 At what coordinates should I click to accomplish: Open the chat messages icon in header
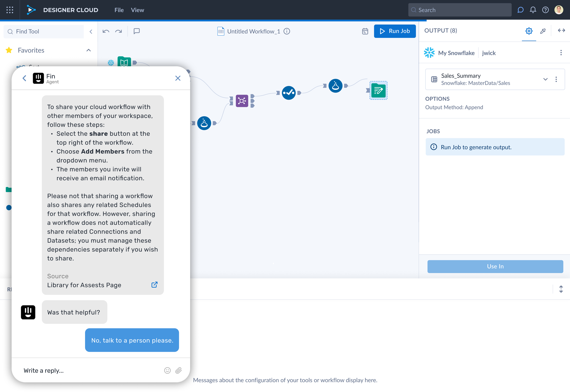pos(520,10)
